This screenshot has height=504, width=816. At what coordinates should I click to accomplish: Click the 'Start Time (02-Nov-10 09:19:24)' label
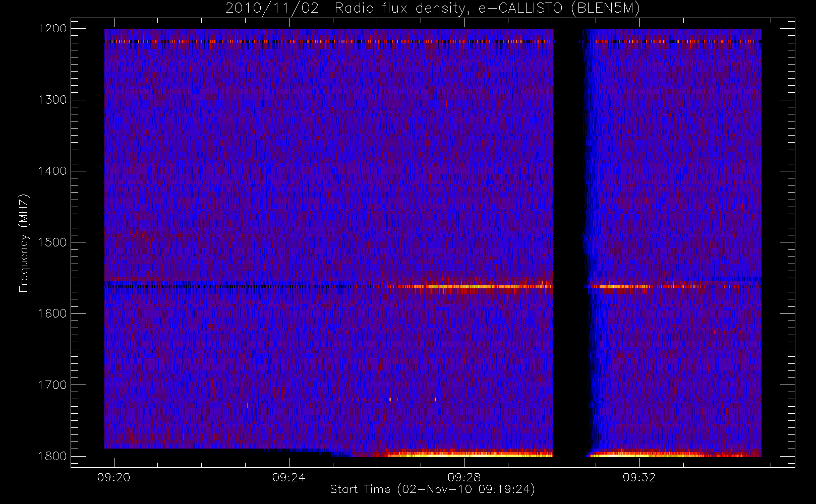432,489
